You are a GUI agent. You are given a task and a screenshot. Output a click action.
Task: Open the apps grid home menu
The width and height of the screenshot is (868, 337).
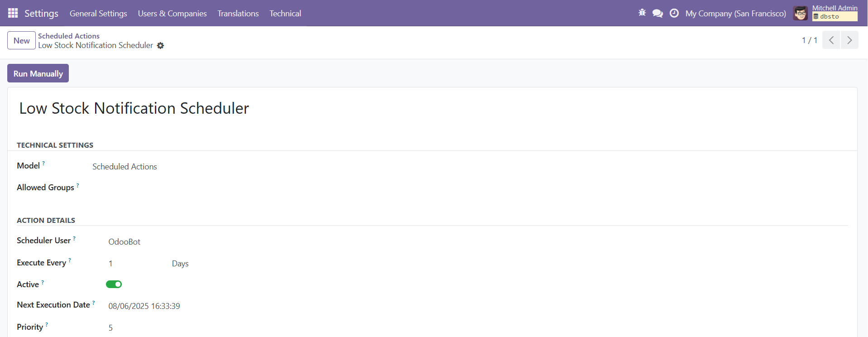(x=13, y=13)
